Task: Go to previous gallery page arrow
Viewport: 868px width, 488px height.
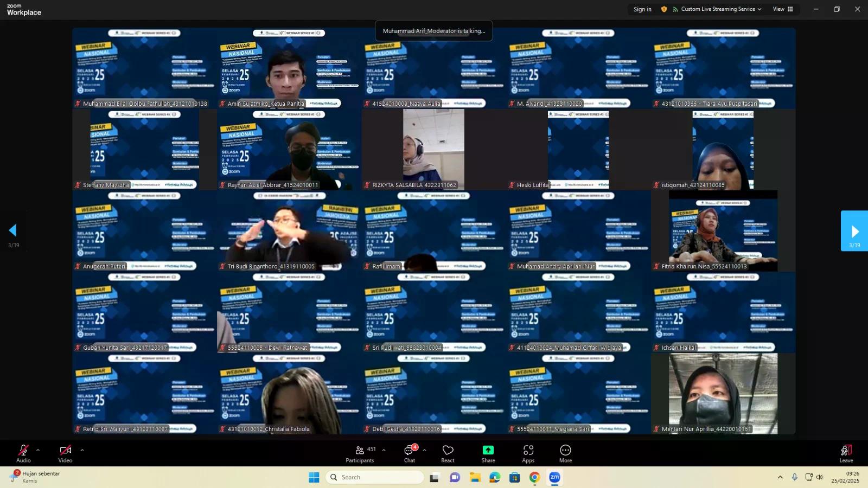Action: [x=13, y=230]
